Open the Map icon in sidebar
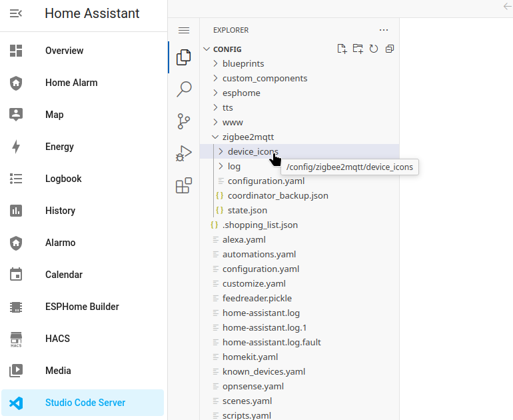 coord(16,115)
